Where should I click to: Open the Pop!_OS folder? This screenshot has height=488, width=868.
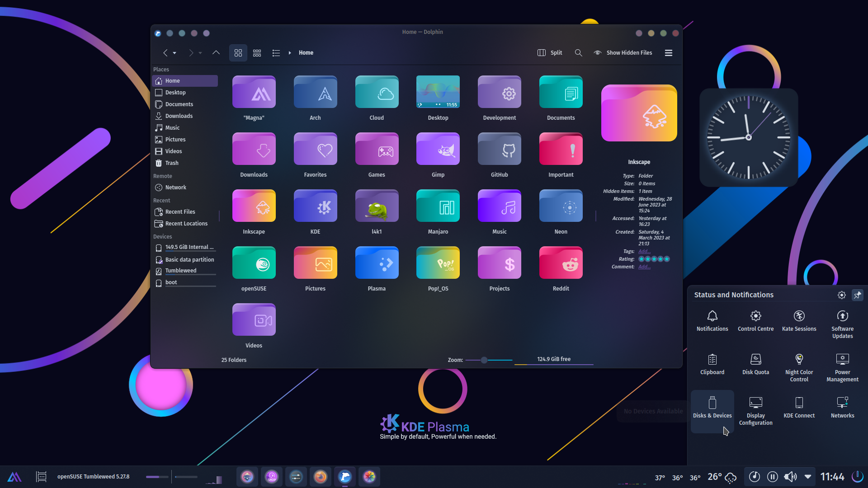pyautogui.click(x=438, y=263)
